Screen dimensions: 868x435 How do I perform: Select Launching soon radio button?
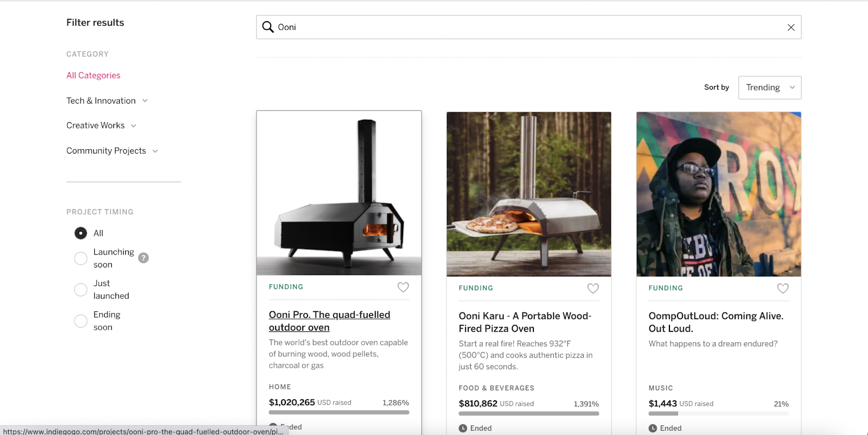pos(81,259)
